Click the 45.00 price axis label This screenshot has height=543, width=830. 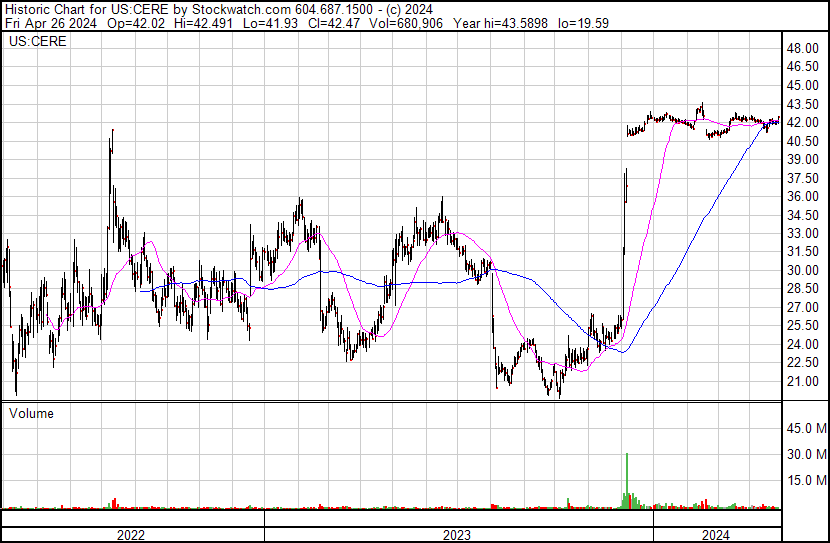point(802,85)
